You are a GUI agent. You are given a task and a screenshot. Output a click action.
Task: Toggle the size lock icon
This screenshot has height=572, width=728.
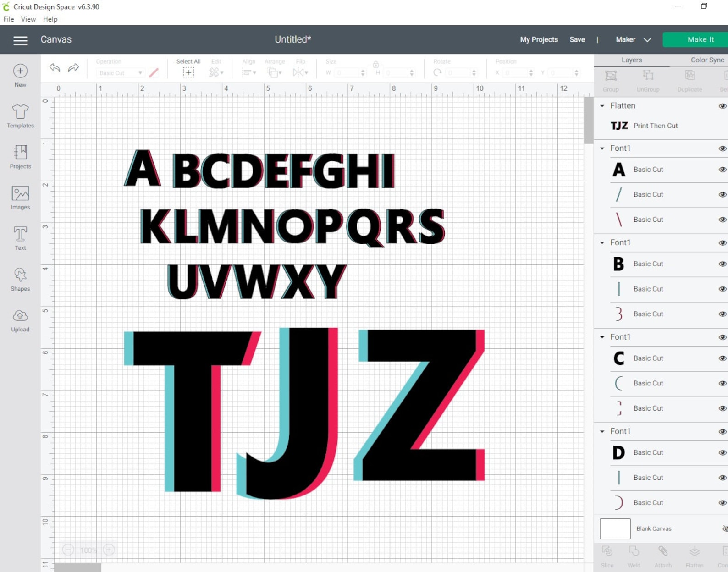click(x=375, y=65)
